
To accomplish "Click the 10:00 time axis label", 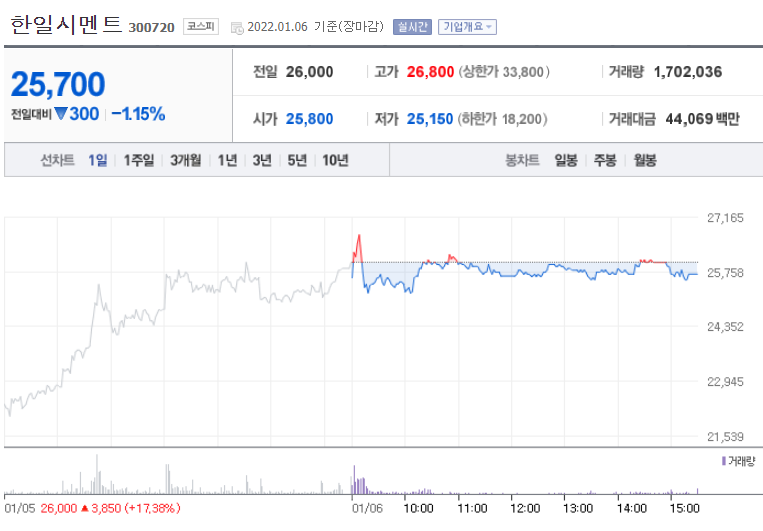I will (x=418, y=509).
